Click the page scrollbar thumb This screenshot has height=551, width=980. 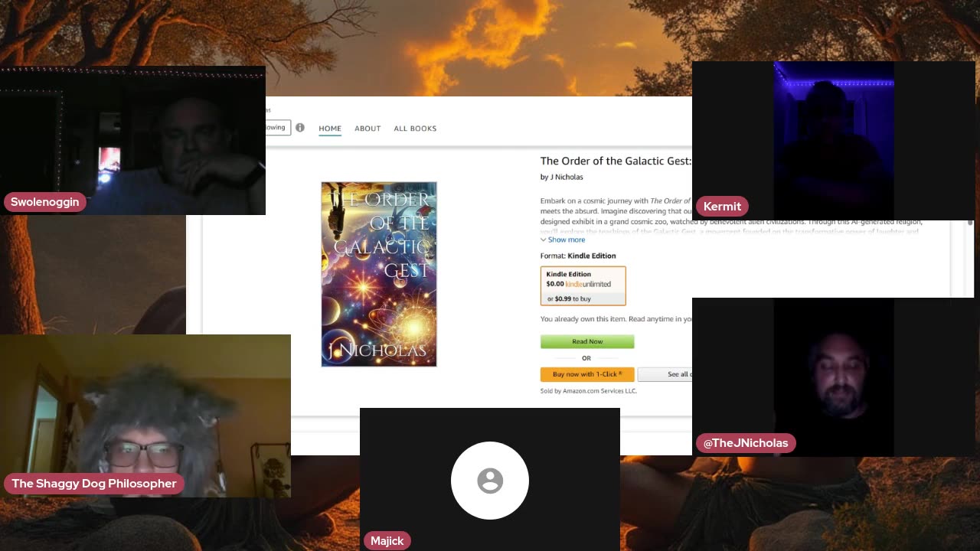pyautogui.click(x=970, y=223)
